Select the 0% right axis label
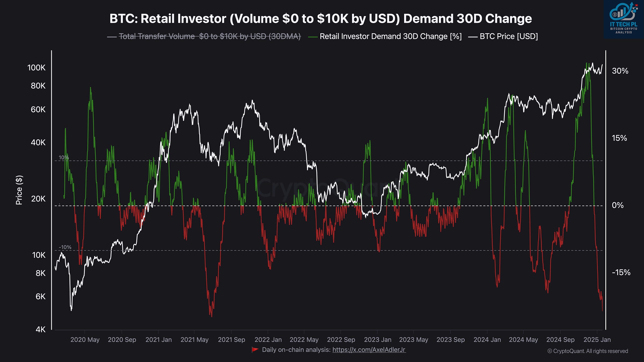The width and height of the screenshot is (644, 362). coord(618,205)
